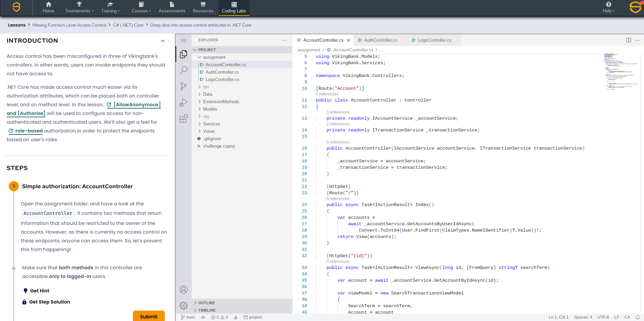
Task: Click the Accounts icon in activity bar
Action: pos(184,289)
